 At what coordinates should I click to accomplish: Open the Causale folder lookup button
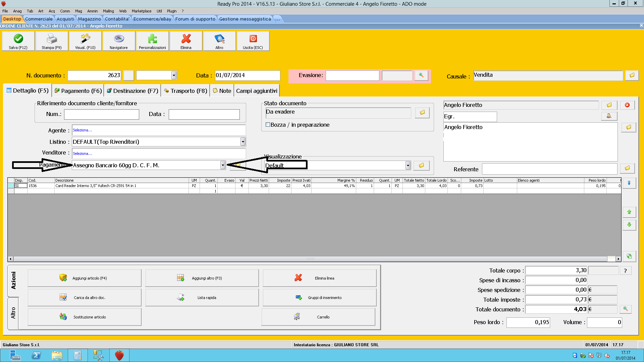632,75
